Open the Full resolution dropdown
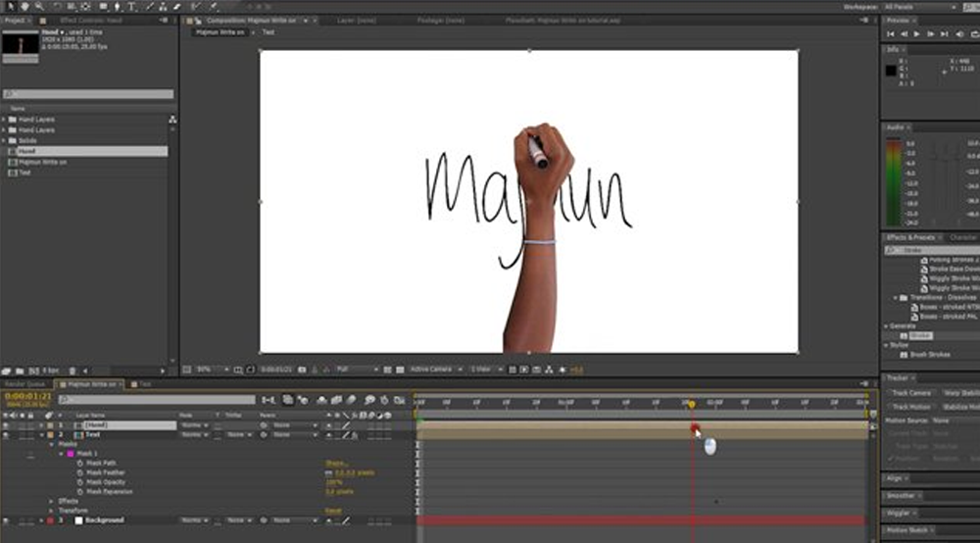The width and height of the screenshot is (980, 543). point(357,370)
